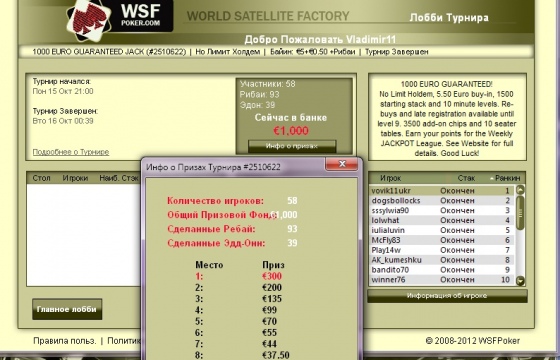Click the €200 second place prize
Viewport: 560px width, 360px height.
(272, 288)
